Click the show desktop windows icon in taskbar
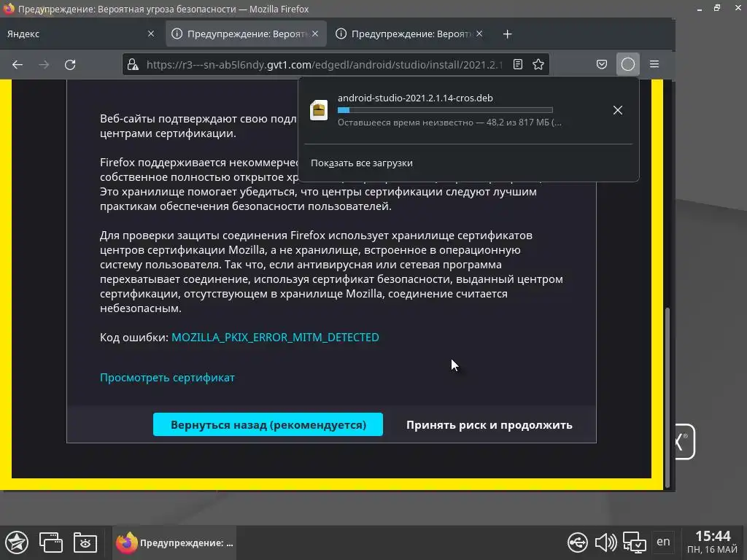Image resolution: width=747 pixels, height=560 pixels. (51, 542)
